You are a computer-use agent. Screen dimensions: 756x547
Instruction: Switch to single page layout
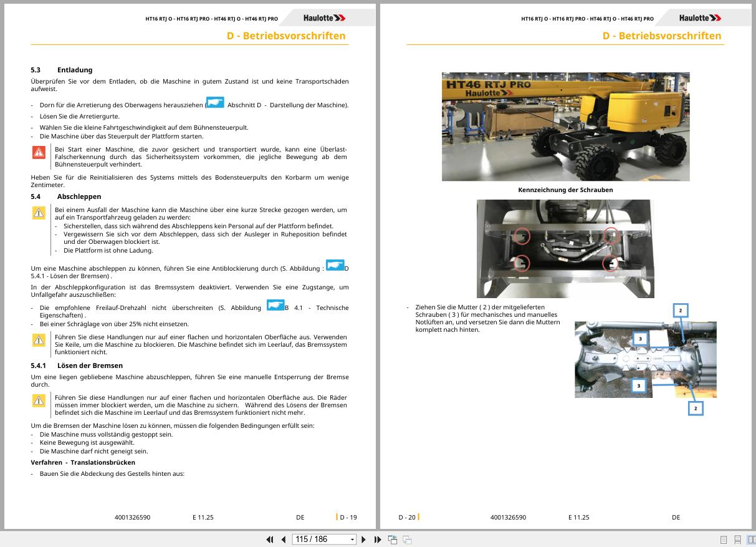(x=724, y=540)
